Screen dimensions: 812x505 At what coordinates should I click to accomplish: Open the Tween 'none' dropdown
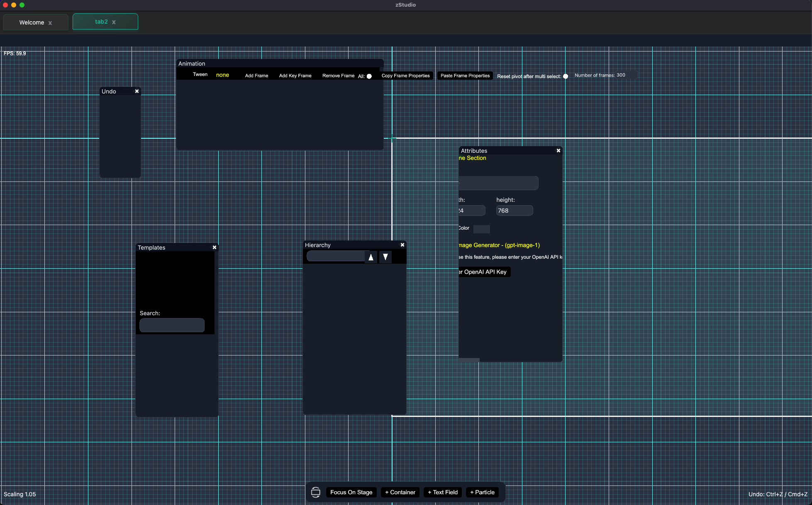(222, 75)
